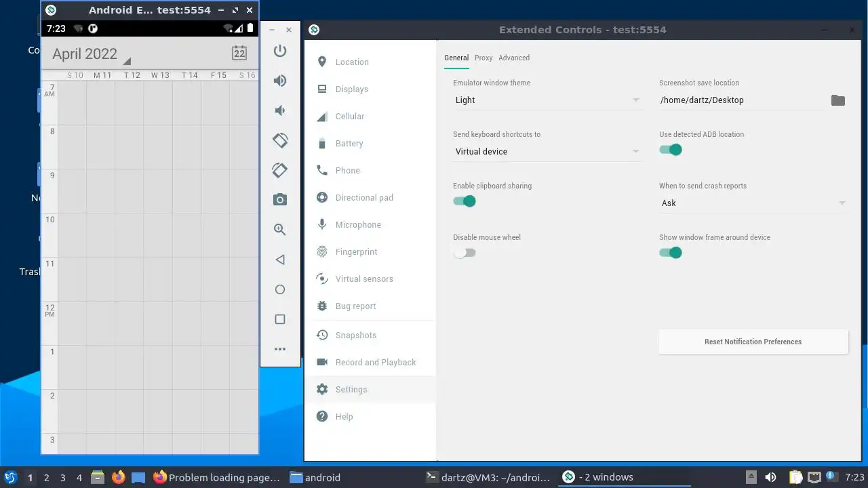Click the Fingerprint icon in sidebar
Viewport: 868px width, 488px height.
coord(322,251)
